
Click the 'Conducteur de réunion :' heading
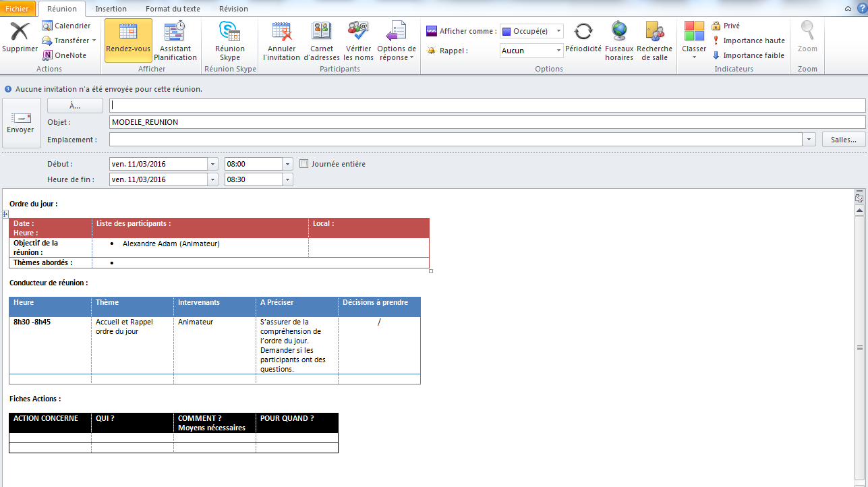click(49, 283)
